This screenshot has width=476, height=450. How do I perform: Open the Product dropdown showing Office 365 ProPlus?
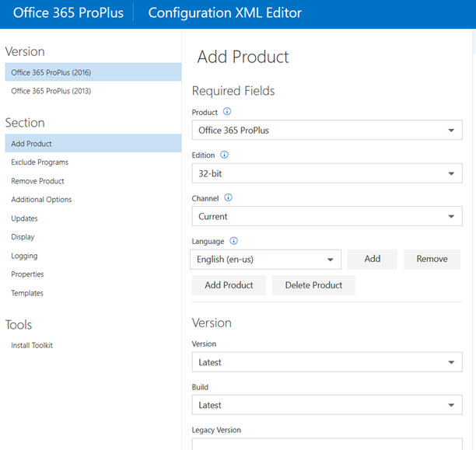pos(327,130)
